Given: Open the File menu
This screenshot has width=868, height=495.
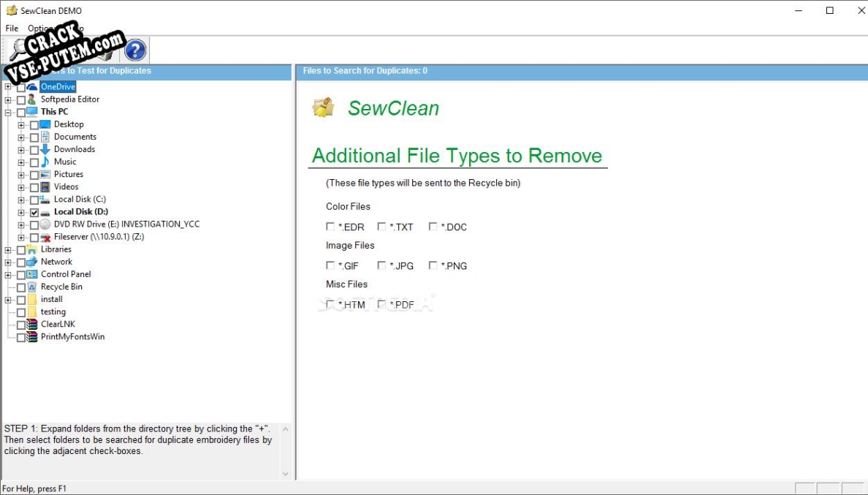Looking at the screenshot, I should (12, 29).
